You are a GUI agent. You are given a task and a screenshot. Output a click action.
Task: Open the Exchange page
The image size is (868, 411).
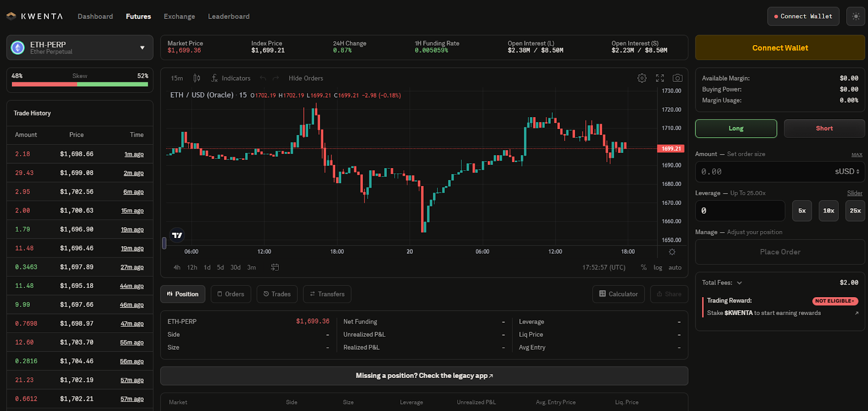(180, 16)
